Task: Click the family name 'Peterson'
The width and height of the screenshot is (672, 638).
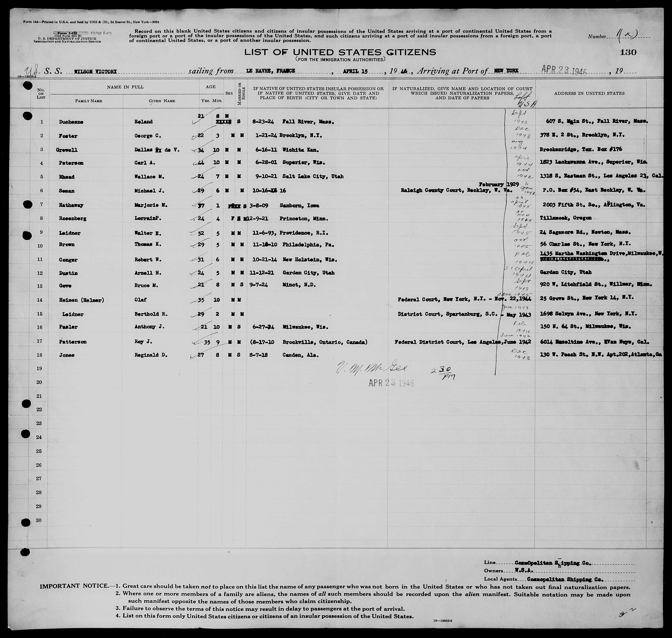Action: coord(71,163)
